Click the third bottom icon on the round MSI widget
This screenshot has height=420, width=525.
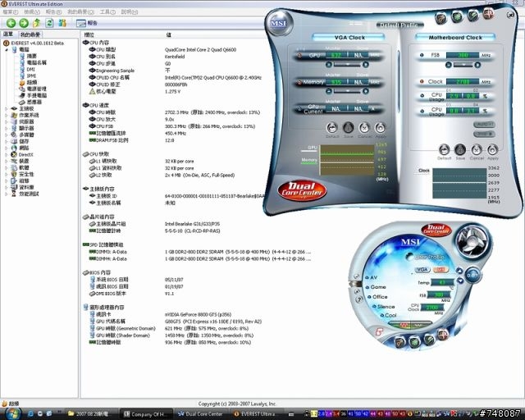429,339
